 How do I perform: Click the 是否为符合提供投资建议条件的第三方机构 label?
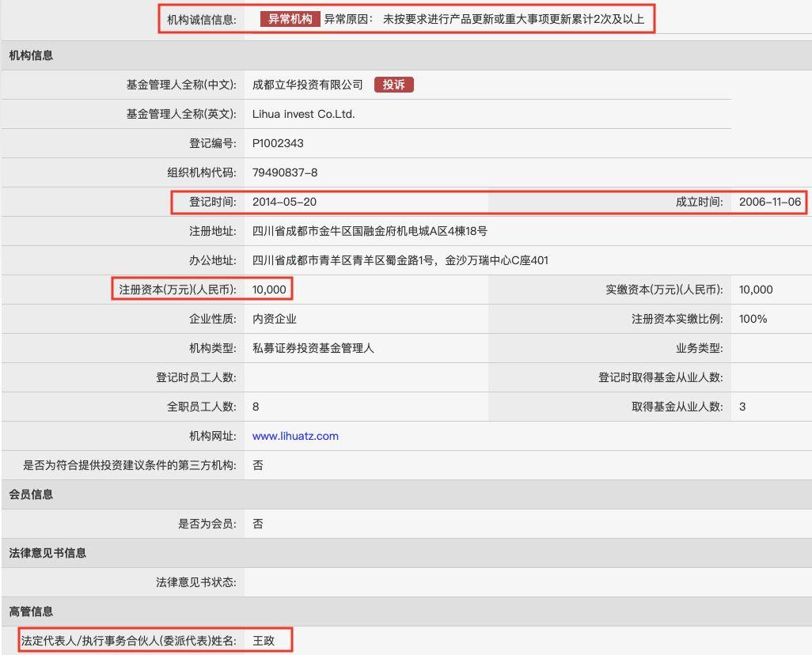point(130,465)
